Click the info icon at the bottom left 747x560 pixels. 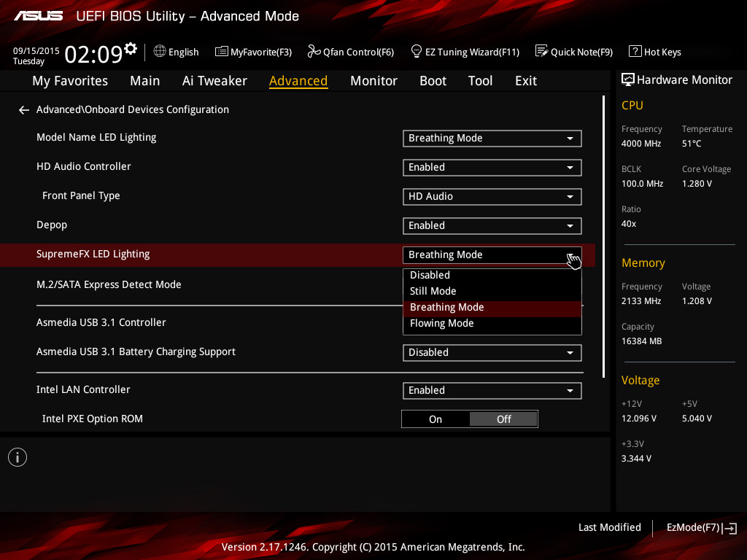[x=17, y=457]
